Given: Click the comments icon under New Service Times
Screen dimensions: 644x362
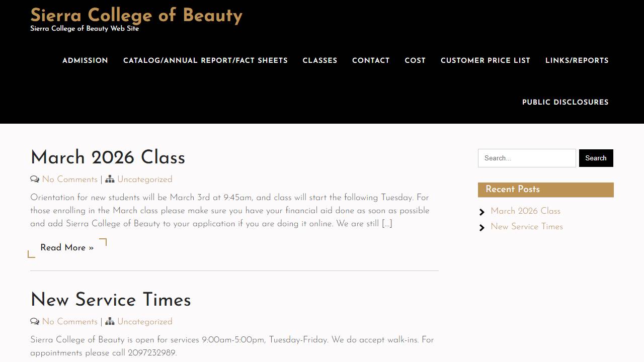Looking at the screenshot, I should (x=35, y=322).
